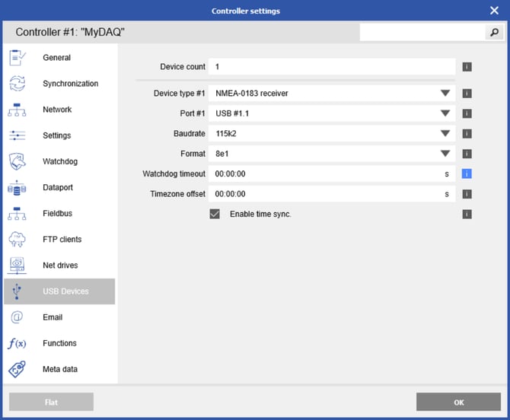Expand the Device type #1 dropdown
This screenshot has height=420, width=510.
click(x=445, y=94)
